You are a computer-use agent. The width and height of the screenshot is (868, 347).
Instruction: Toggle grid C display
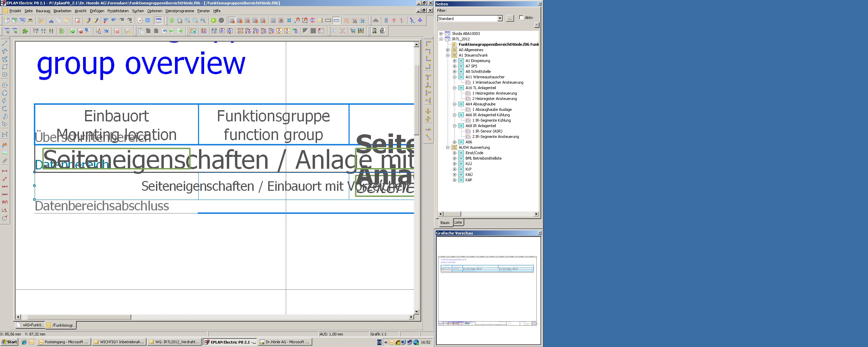[247, 20]
